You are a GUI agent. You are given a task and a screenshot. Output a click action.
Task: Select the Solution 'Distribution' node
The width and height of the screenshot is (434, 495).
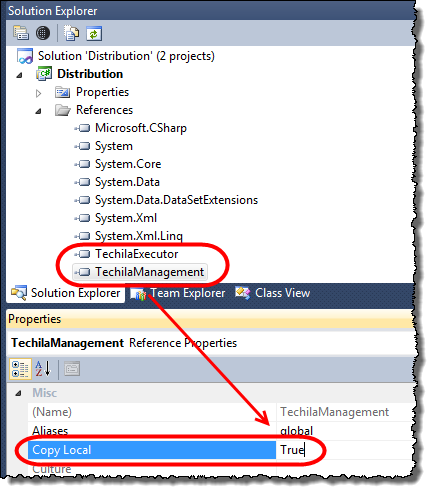pos(126,56)
